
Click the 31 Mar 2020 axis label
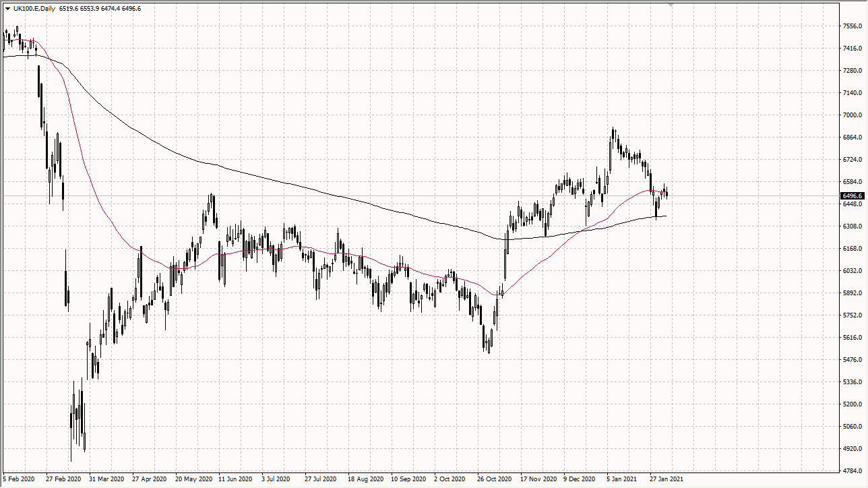[104, 479]
